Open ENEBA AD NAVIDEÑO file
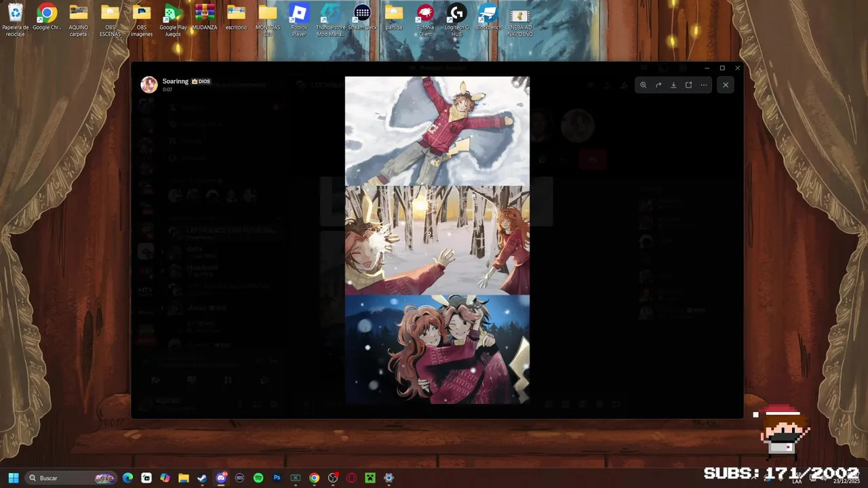Image resolution: width=868 pixels, height=488 pixels. coord(519,20)
